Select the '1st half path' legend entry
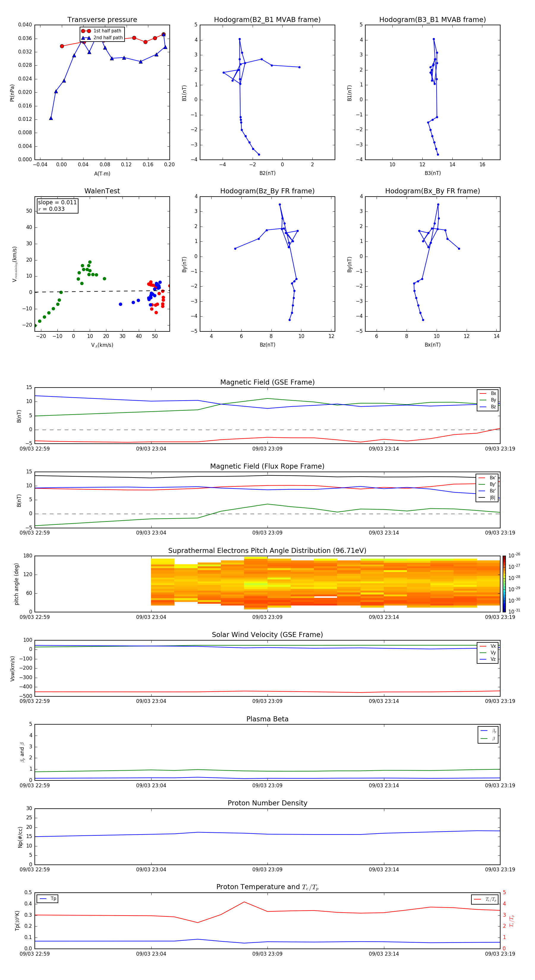535x980 pixels. [x=102, y=31]
